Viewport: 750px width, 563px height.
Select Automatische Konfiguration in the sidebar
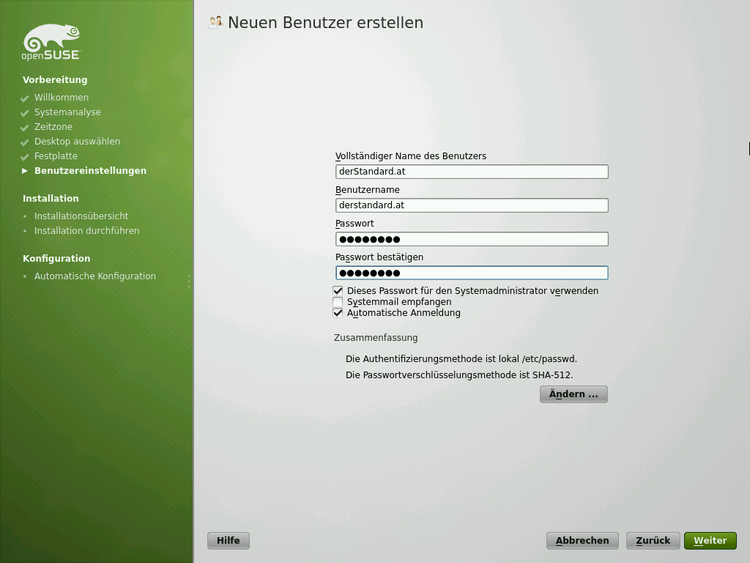95,276
